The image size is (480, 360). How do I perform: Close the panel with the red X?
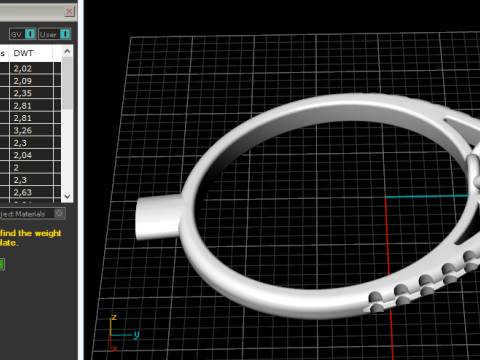69,11
